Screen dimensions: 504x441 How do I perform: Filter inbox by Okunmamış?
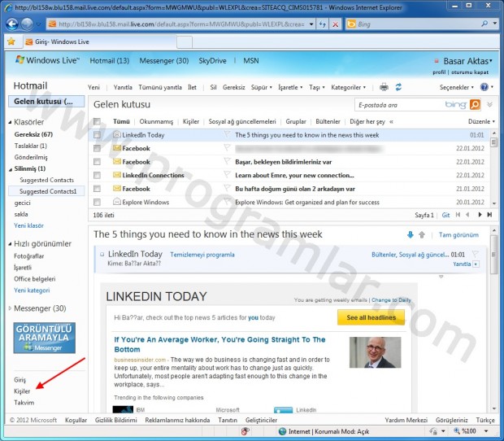(x=156, y=121)
